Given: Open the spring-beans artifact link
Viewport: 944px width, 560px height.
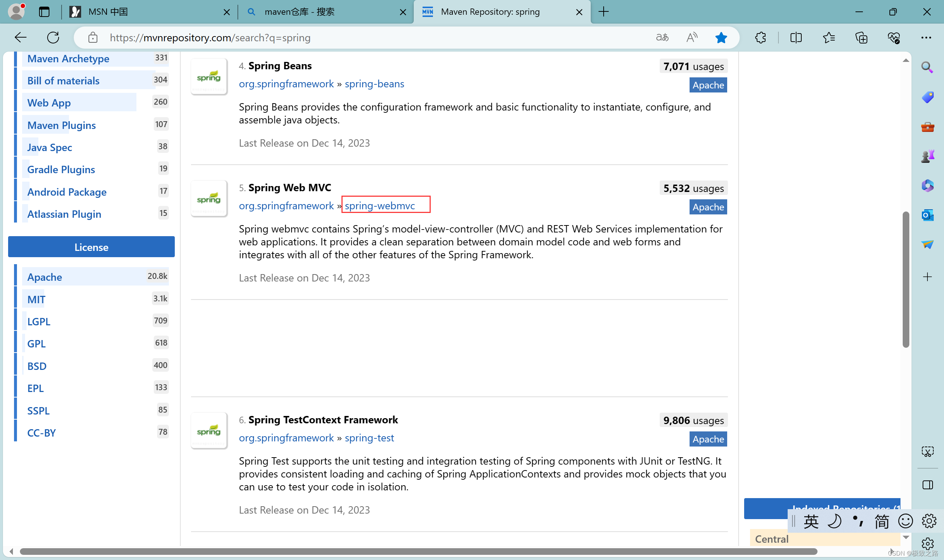Looking at the screenshot, I should (374, 84).
